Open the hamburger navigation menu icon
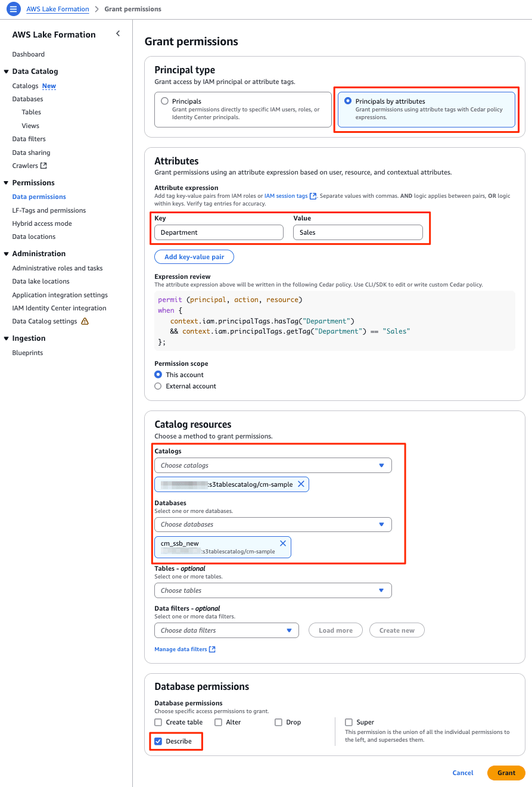This screenshot has height=787, width=532. pyautogui.click(x=13, y=9)
